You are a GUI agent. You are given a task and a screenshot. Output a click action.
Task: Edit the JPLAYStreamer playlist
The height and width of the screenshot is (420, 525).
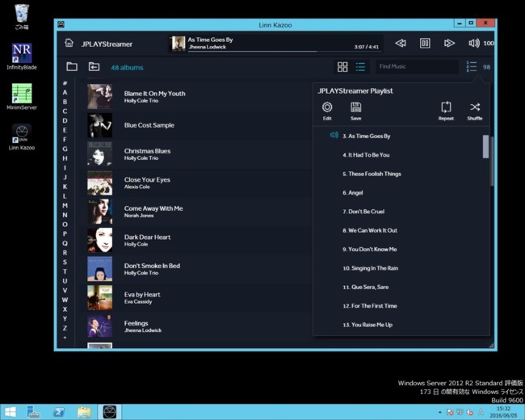click(327, 111)
